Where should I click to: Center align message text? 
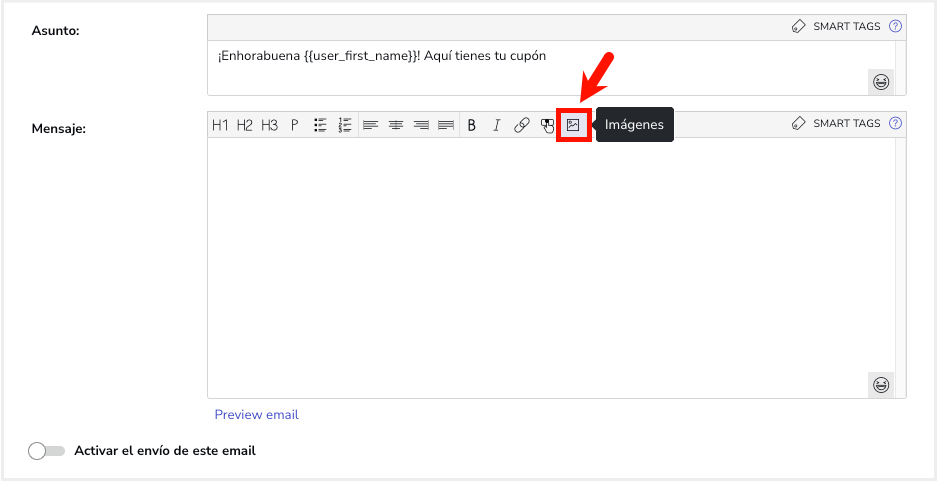coord(396,125)
